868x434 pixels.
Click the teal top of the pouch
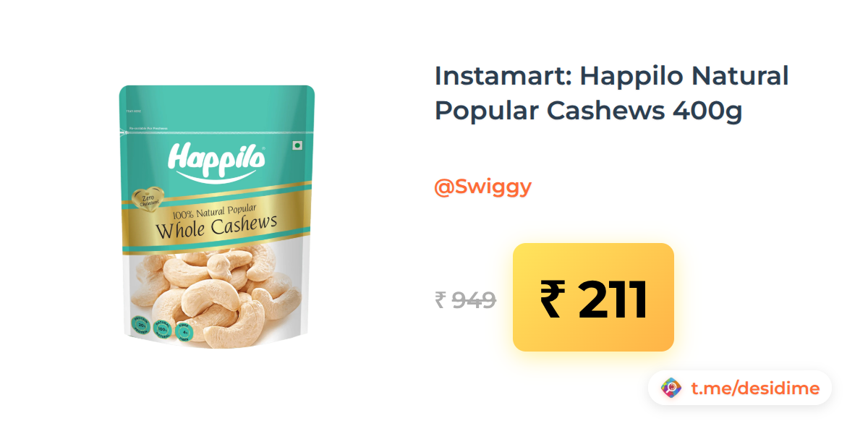pos(216,109)
